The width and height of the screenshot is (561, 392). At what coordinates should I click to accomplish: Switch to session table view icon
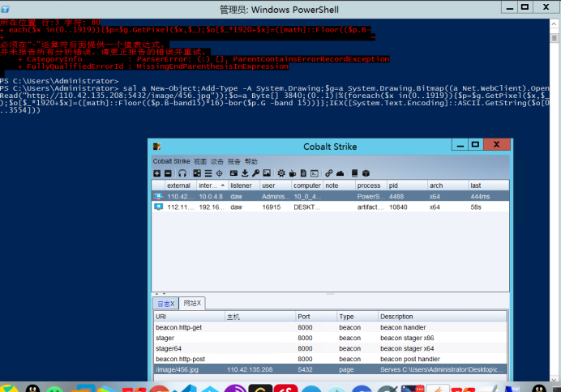pyautogui.click(x=208, y=173)
